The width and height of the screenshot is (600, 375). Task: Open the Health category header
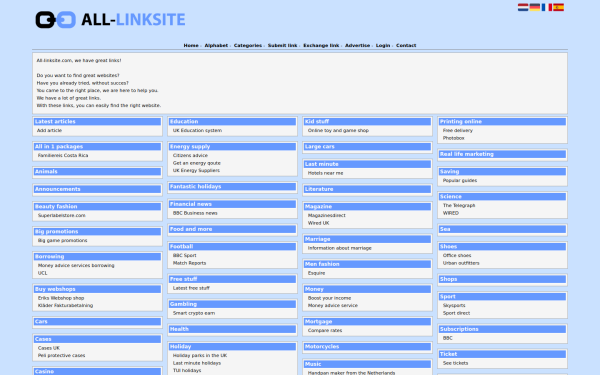coord(233,329)
